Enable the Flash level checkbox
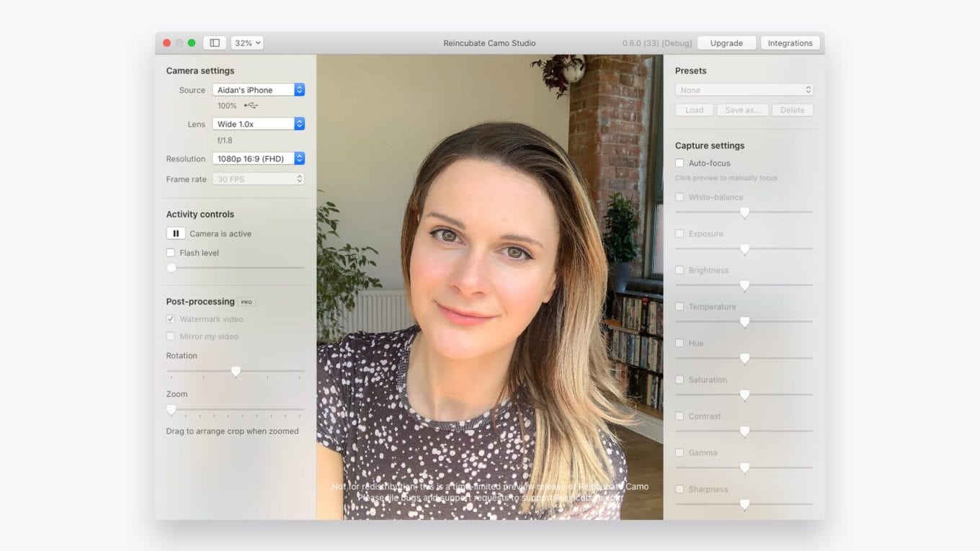This screenshot has height=551, width=980. (171, 253)
